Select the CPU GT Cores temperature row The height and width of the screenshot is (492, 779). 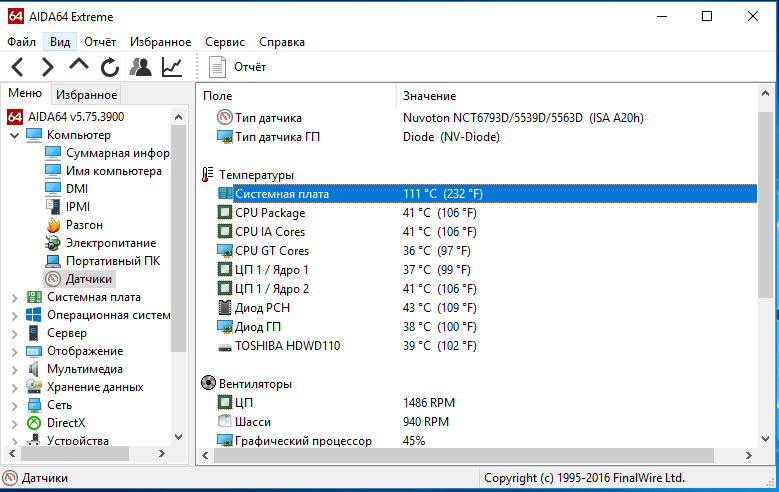[487, 251]
